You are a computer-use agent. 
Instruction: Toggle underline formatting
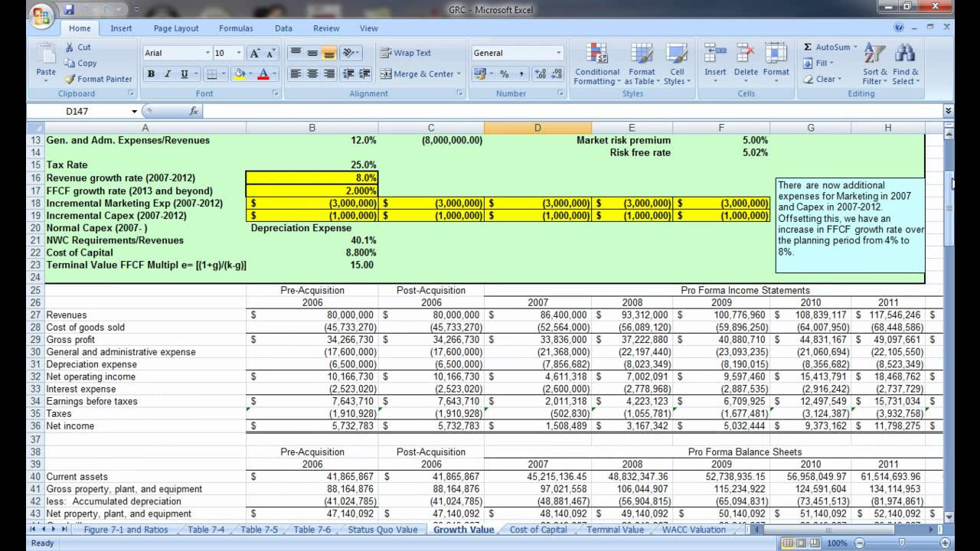pos(185,74)
